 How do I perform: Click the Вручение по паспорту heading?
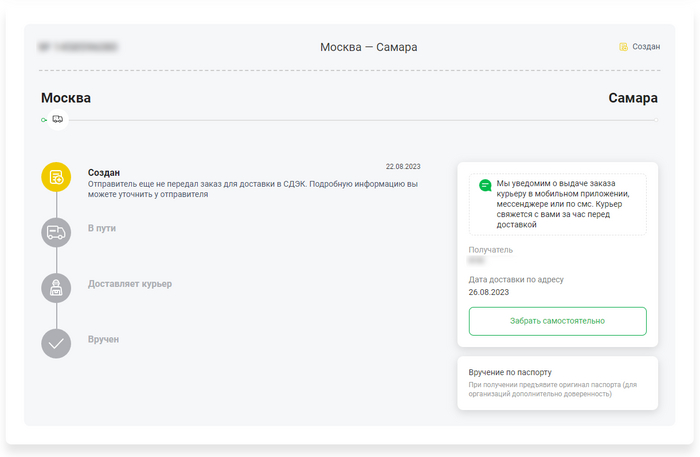coord(510,372)
